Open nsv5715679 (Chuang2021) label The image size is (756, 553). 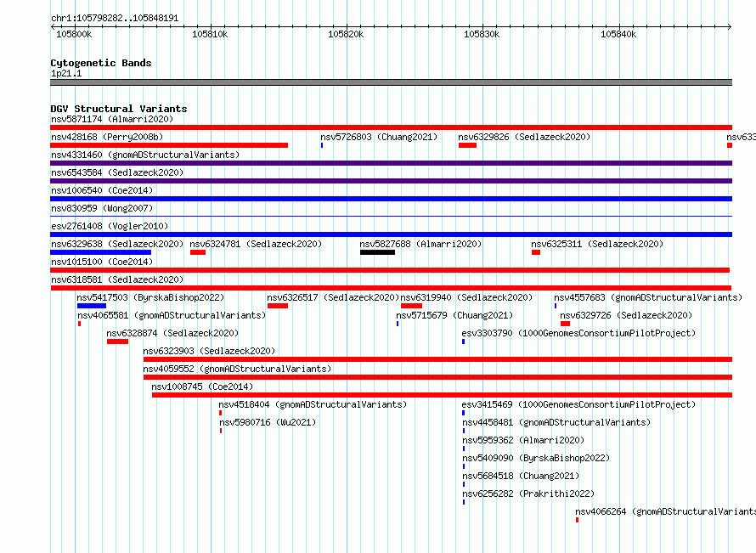[454, 315]
